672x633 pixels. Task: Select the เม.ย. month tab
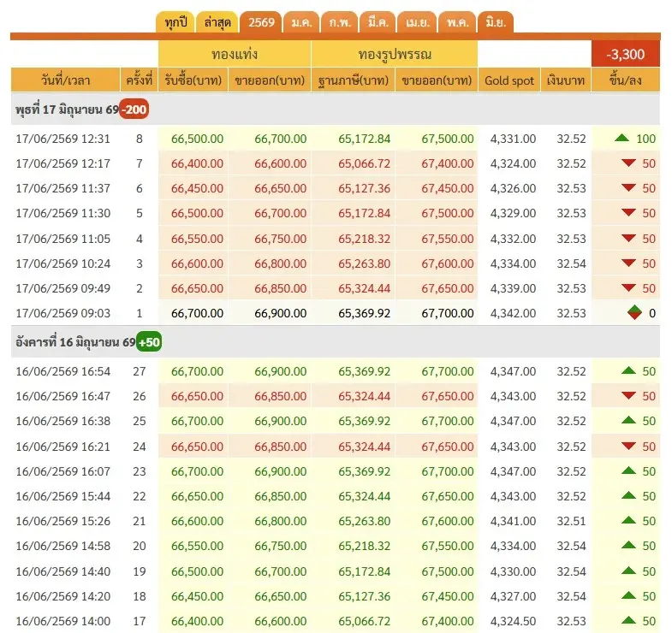tap(417, 22)
